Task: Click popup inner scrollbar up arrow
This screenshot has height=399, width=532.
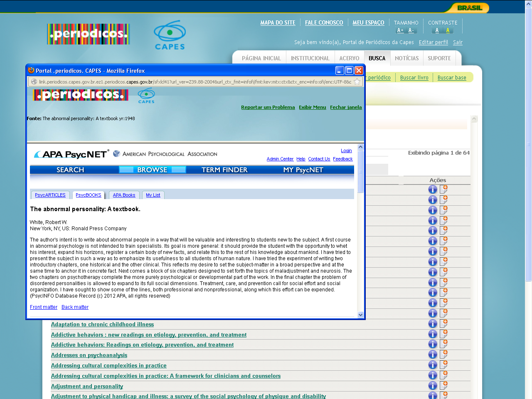Action: (360, 147)
